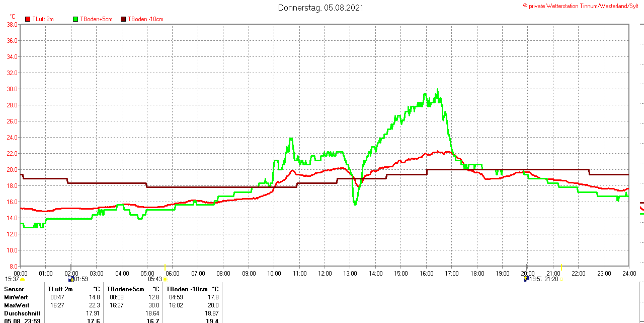Click the MaxWert row label in table
Image resolution: width=644 pixels, height=323 pixels.
coord(17,305)
